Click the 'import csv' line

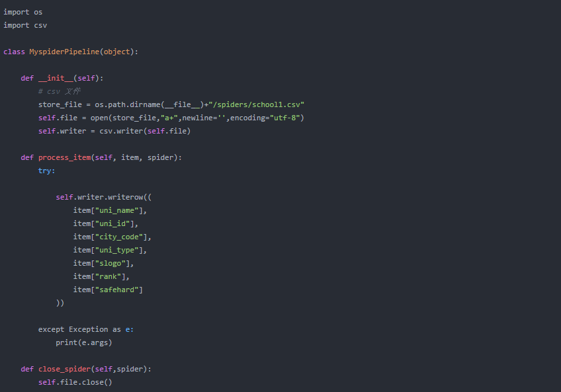(25, 25)
